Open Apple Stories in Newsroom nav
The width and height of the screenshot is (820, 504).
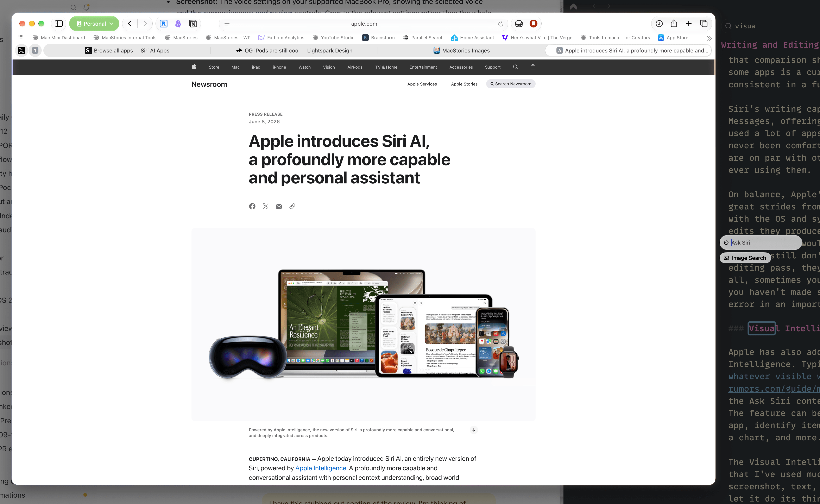pos(464,84)
